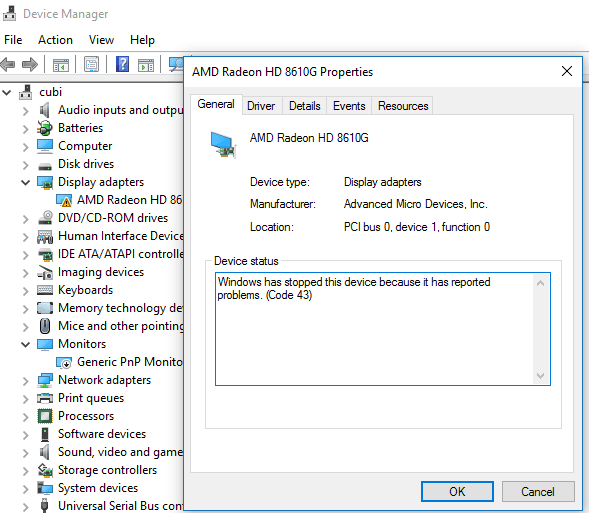Screen dimensions: 589x513
Task: Click the Imaging devices camera icon
Action: pos(45,272)
